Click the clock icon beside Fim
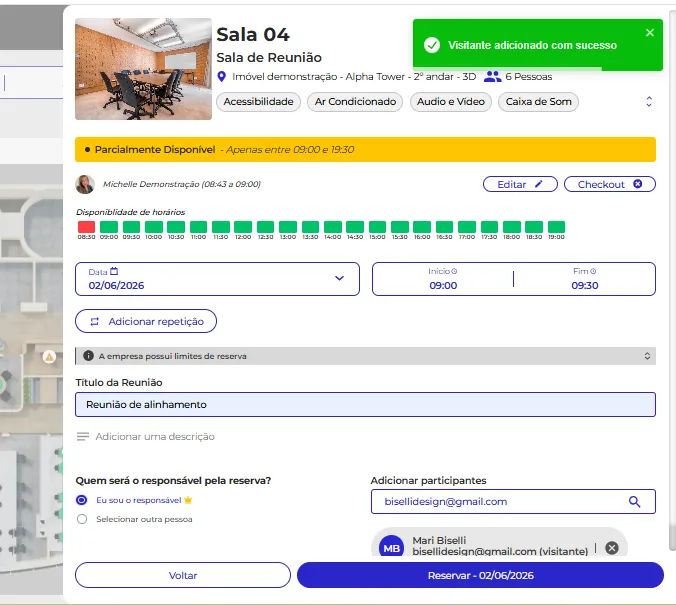Screen dimensions: 676x605 [x=593, y=271]
